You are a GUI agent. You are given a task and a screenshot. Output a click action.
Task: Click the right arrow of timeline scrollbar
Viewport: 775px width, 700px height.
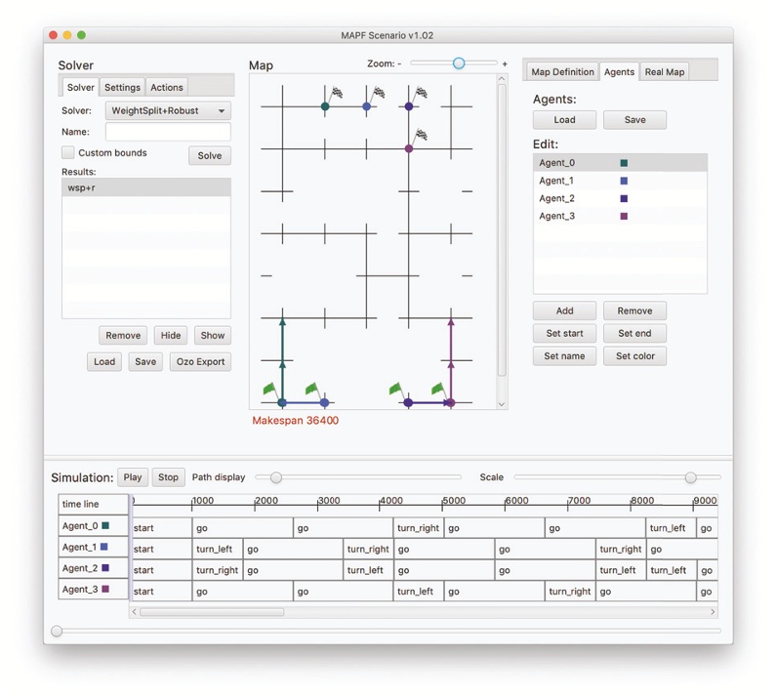point(712,612)
